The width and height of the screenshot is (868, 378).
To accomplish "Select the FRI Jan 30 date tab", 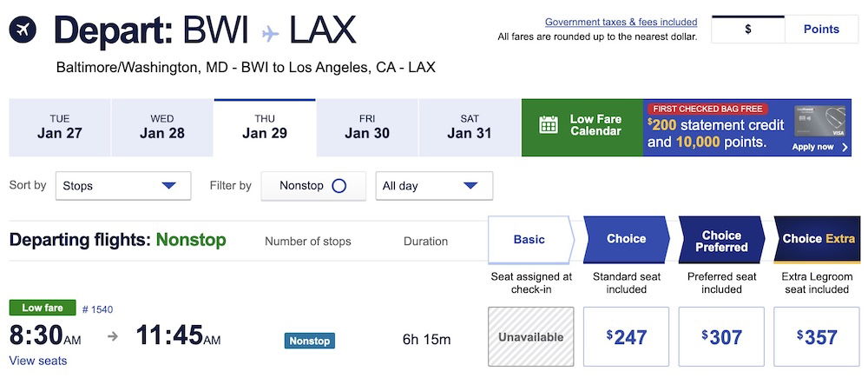I will (x=367, y=127).
